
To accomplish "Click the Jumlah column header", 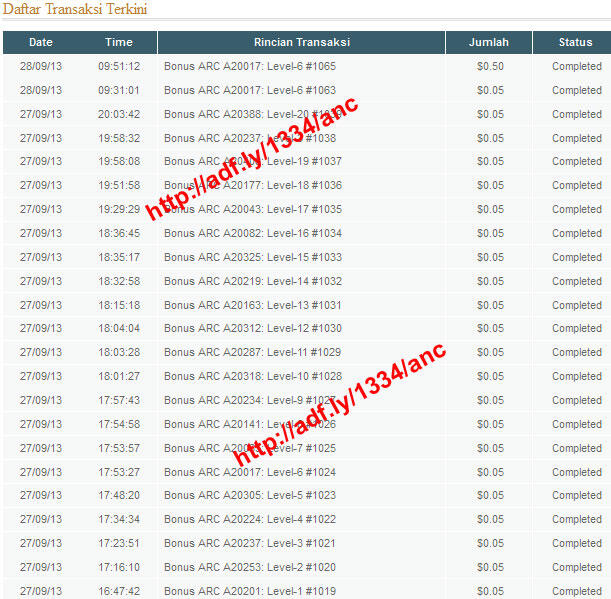I will pyautogui.click(x=489, y=42).
